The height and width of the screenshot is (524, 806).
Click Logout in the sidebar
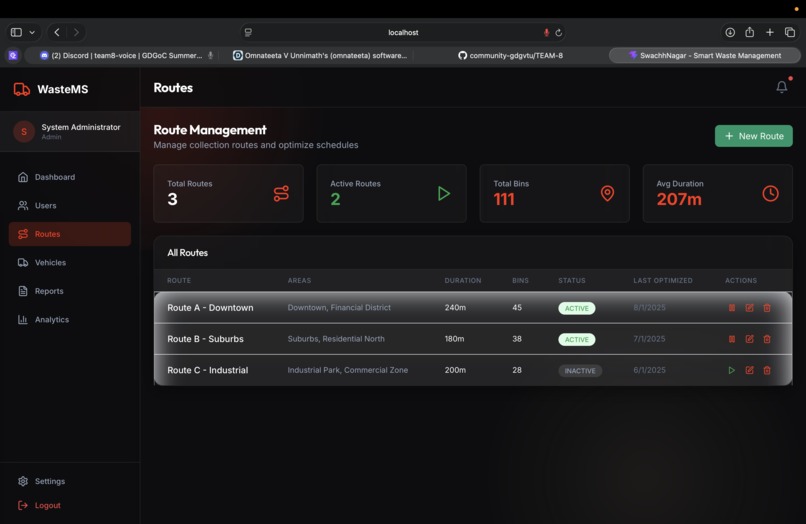(70, 505)
